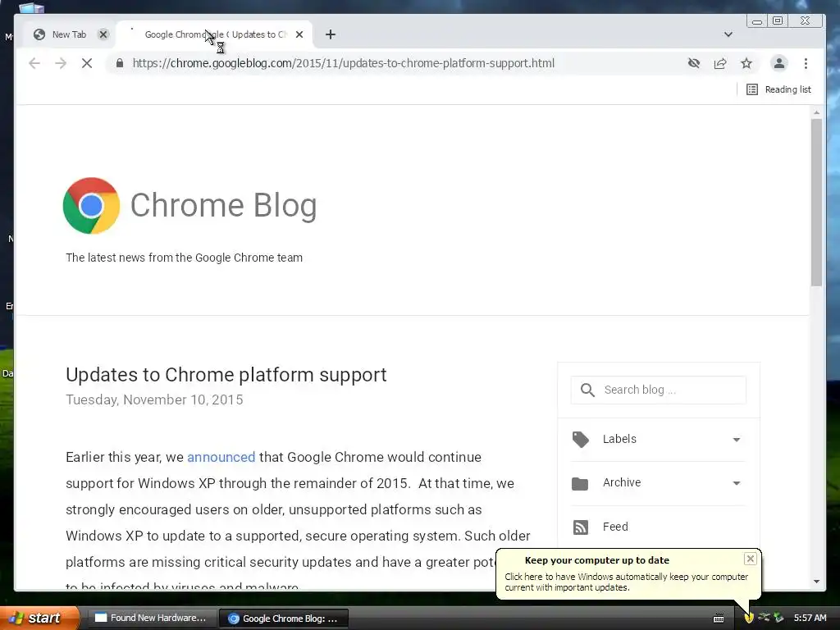Click the crossed-eye tracking protection icon
Image resolution: width=840 pixels, height=630 pixels.
tap(694, 63)
